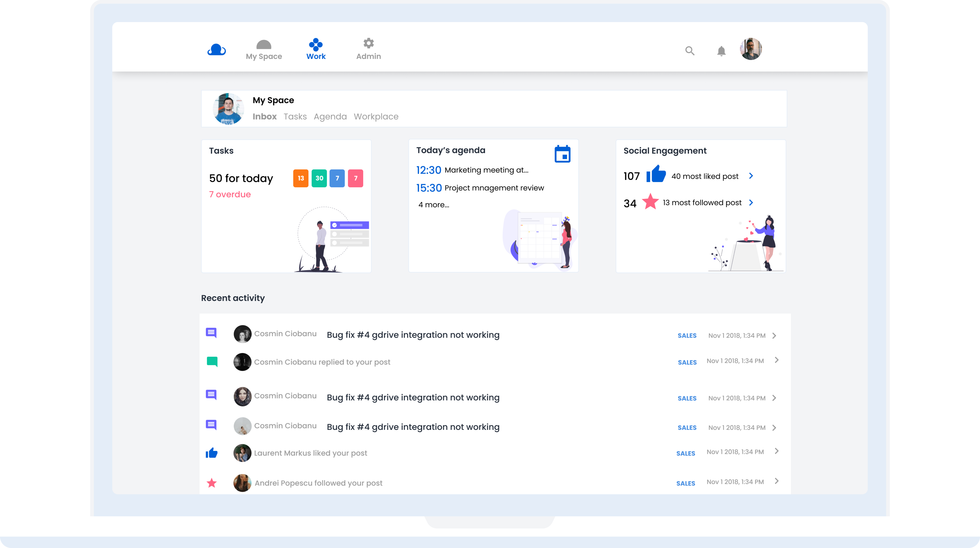Click the thumbs-up icon on Laurent Markus row
The height and width of the screenshot is (548, 980).
tap(212, 453)
